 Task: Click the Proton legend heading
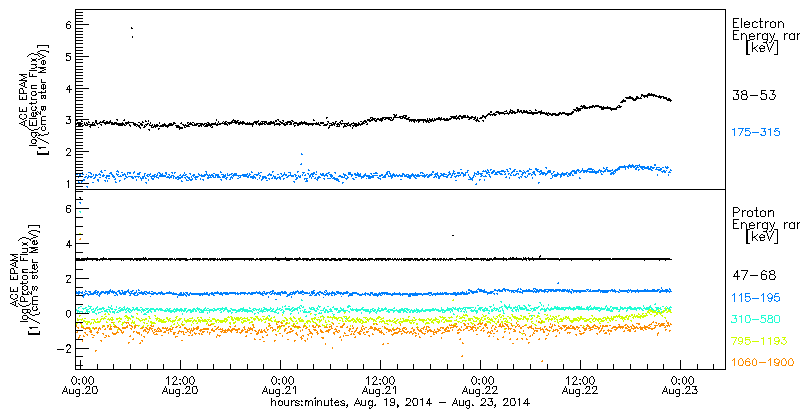753,213
